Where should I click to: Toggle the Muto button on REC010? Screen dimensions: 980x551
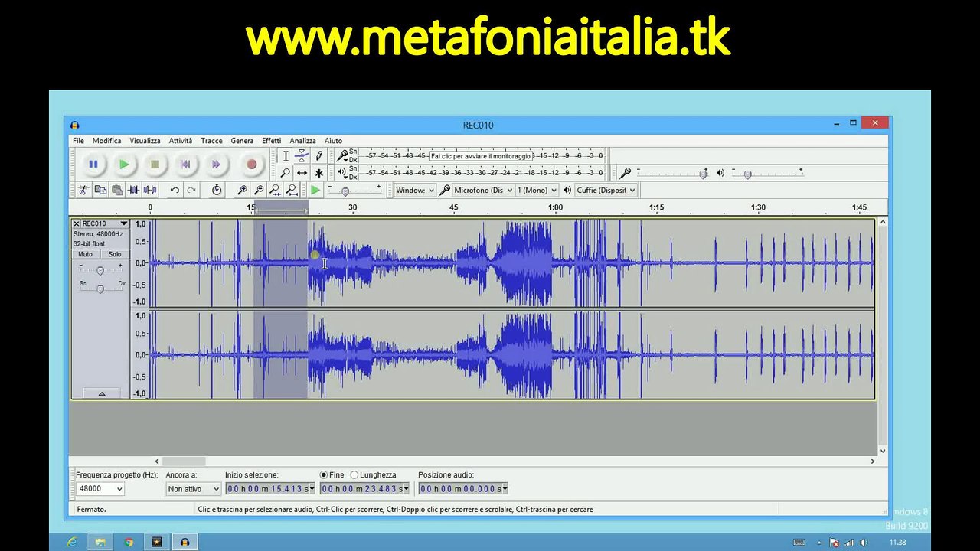pyautogui.click(x=85, y=254)
